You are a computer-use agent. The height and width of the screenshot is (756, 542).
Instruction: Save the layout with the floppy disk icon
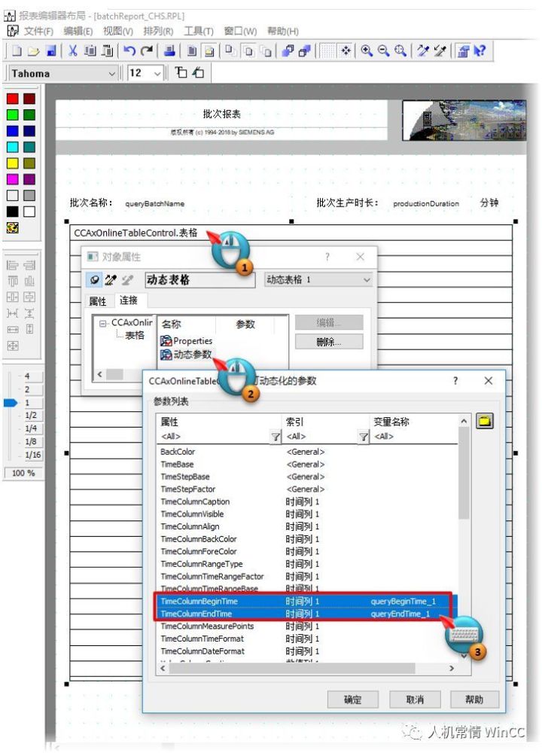(x=51, y=50)
